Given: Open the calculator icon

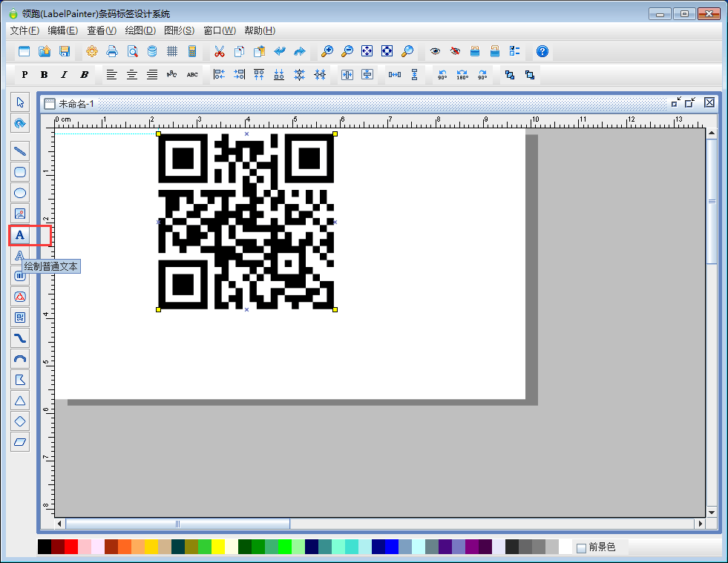Looking at the screenshot, I should click(191, 51).
